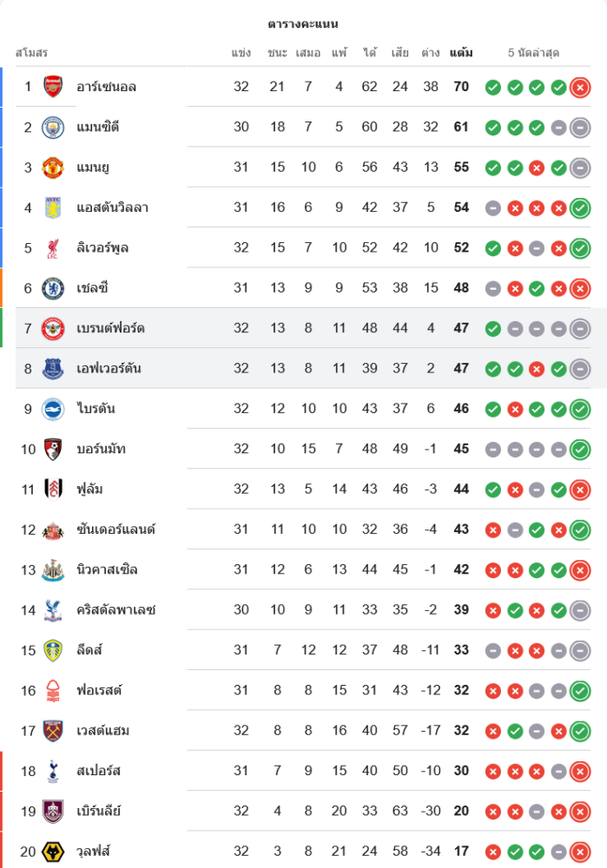Click the สโมสร club column header

coord(32,53)
